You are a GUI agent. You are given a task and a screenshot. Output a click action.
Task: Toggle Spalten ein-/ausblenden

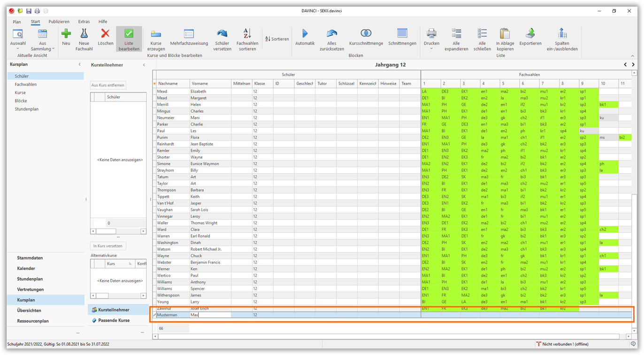(x=562, y=34)
